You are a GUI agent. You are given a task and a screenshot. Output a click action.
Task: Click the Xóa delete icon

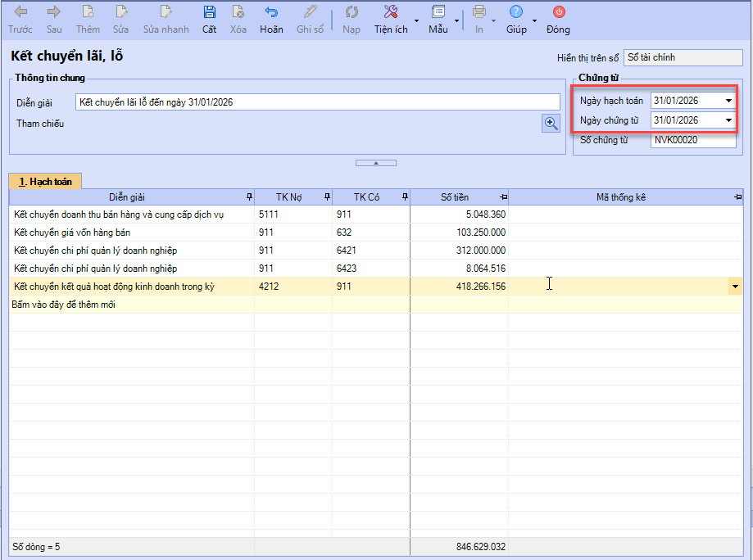point(238,12)
